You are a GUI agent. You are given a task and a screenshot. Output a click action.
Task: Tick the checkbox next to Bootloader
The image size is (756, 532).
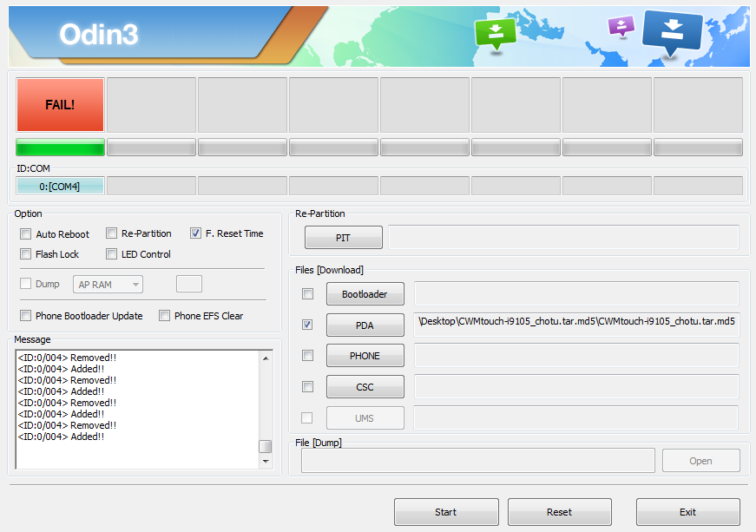307,293
